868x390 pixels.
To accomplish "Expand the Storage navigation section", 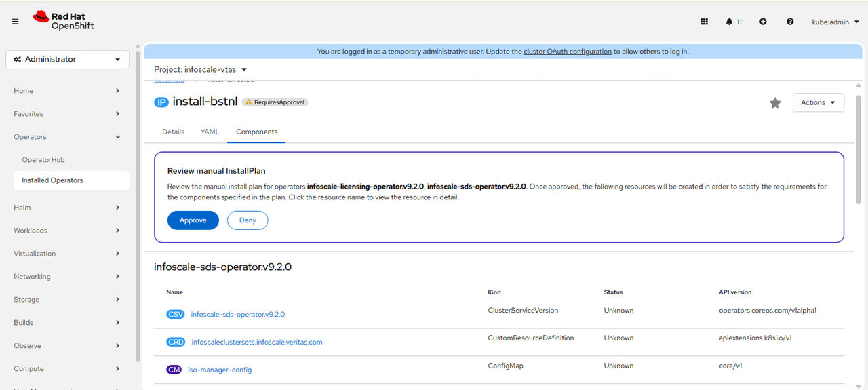I will tap(67, 300).
